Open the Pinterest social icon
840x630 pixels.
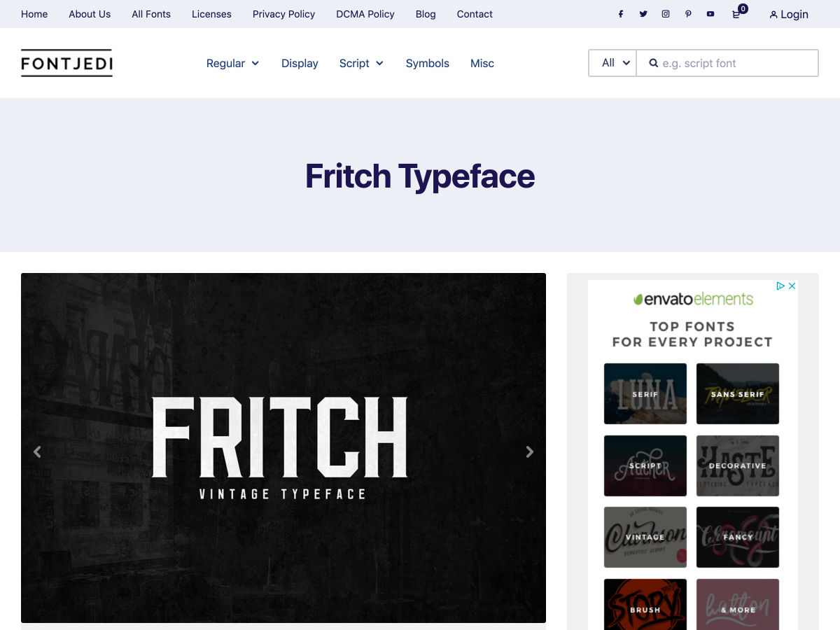tap(688, 14)
